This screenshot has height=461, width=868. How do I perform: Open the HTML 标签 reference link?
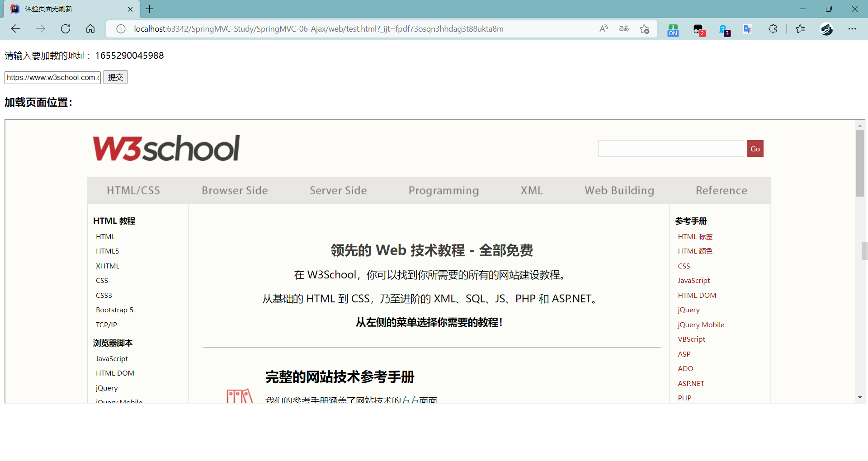coord(695,236)
